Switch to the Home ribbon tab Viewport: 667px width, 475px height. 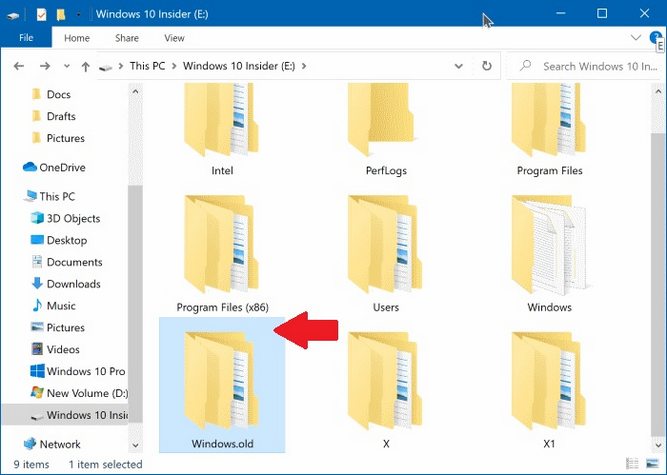point(77,38)
